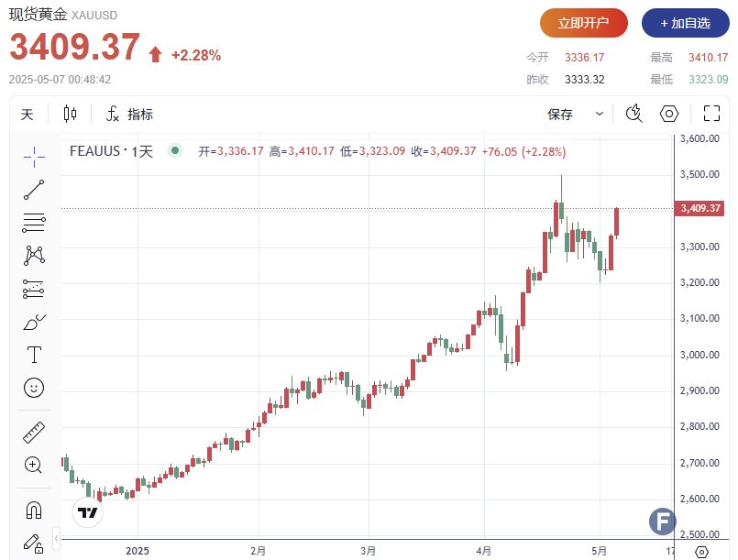
Task: Select the crosshair cursor tool
Action: click(34, 157)
